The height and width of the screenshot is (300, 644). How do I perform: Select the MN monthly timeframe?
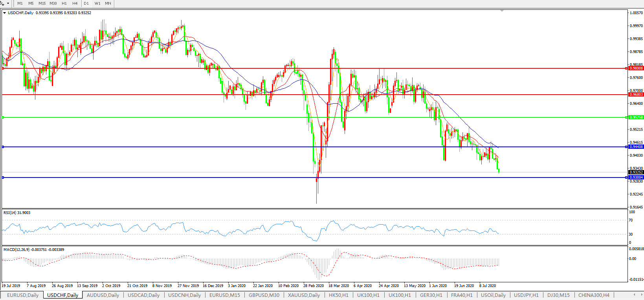[x=108, y=3]
